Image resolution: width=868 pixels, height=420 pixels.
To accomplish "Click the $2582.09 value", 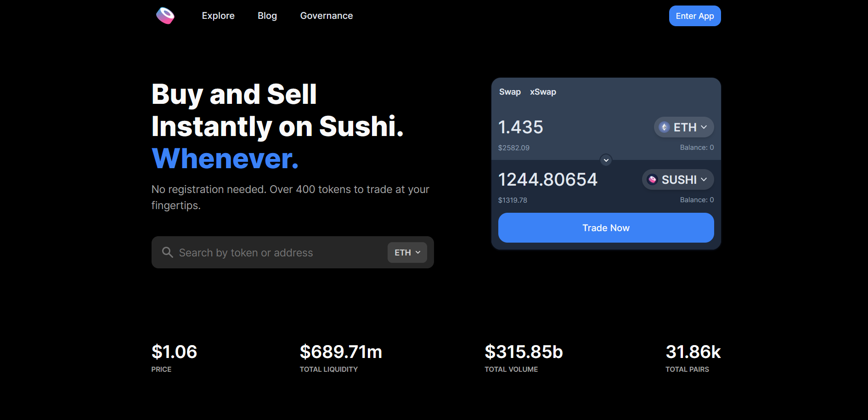I will tap(514, 148).
